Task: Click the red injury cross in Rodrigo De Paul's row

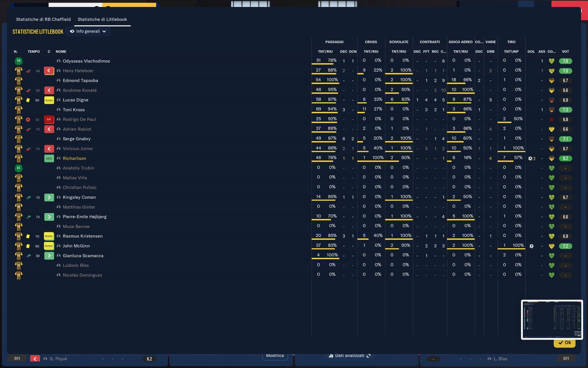Action: tap(28, 120)
